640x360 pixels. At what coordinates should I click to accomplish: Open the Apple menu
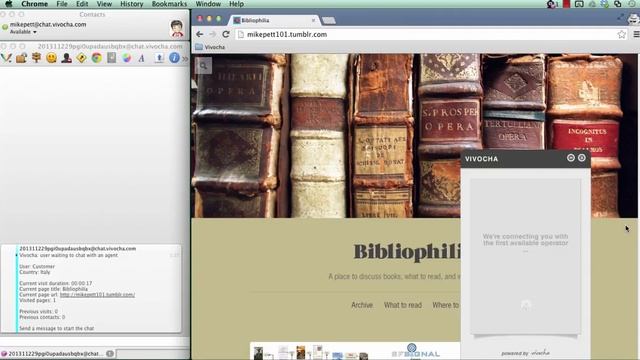point(8,4)
